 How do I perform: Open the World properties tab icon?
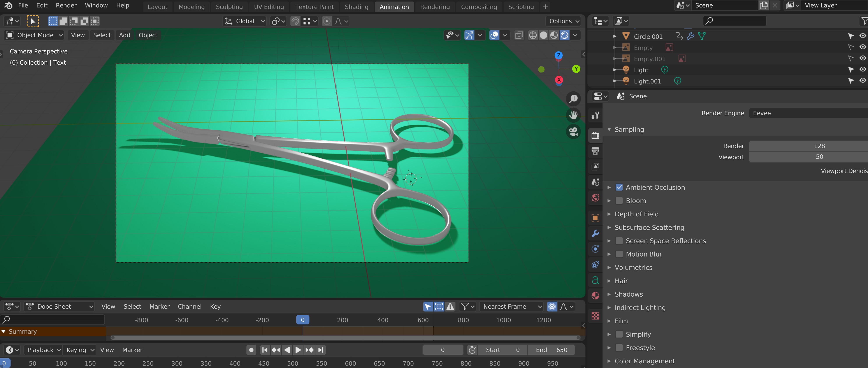click(x=595, y=198)
